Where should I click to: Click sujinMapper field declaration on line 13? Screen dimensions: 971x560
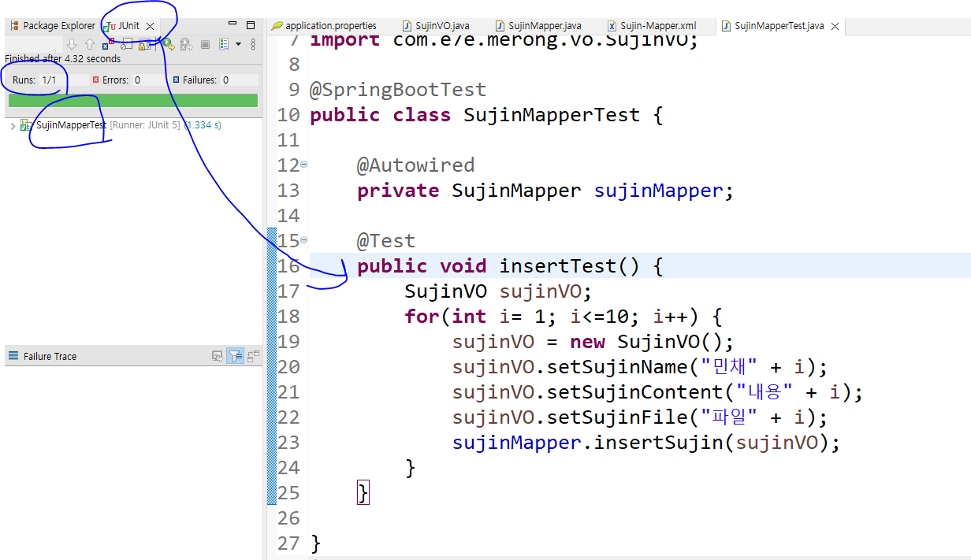pos(659,191)
